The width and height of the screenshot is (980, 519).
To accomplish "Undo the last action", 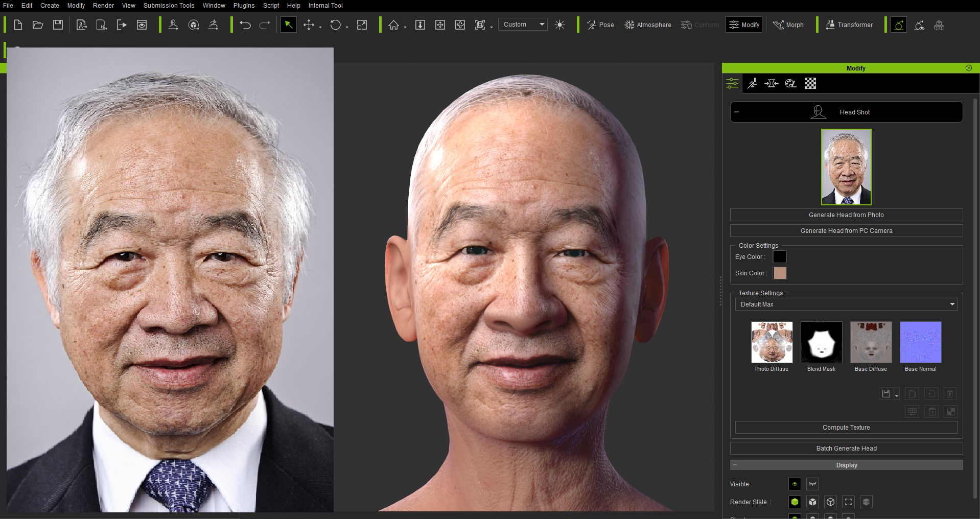I will 245,25.
